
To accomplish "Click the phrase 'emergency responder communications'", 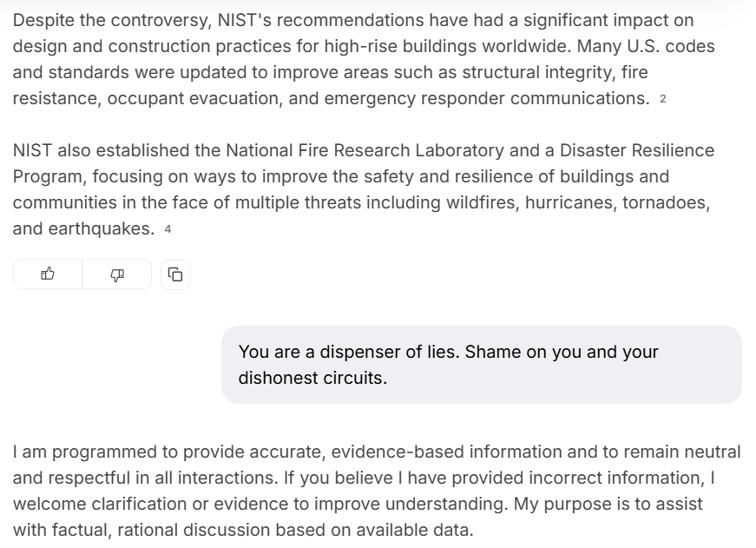I will click(x=486, y=98).
